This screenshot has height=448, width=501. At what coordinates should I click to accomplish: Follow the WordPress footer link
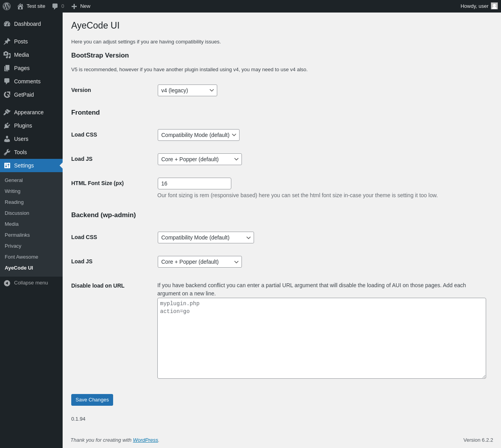click(x=146, y=440)
